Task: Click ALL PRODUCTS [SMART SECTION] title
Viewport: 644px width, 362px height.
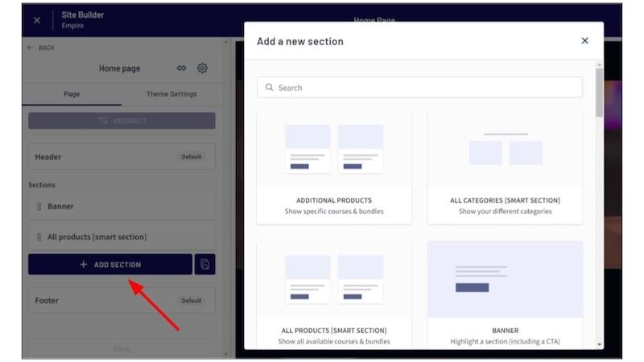Action: coord(334,331)
